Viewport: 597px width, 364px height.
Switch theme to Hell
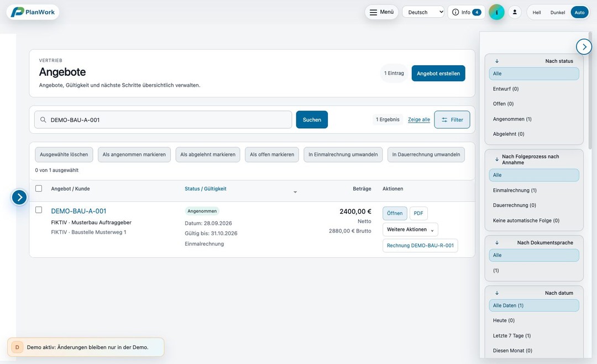pos(537,13)
